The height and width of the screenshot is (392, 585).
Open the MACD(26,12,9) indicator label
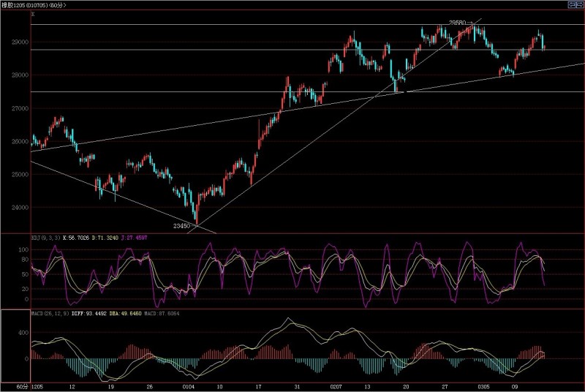pos(50,314)
